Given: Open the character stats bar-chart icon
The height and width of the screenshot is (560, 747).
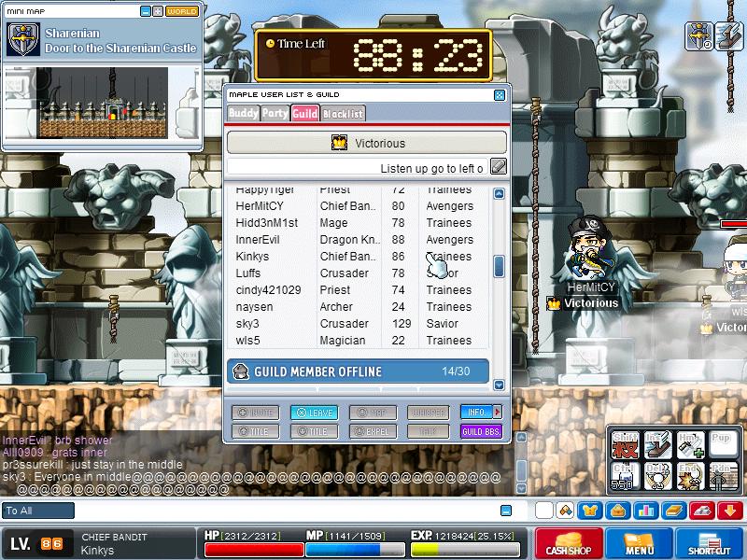Looking at the screenshot, I should 646,511.
